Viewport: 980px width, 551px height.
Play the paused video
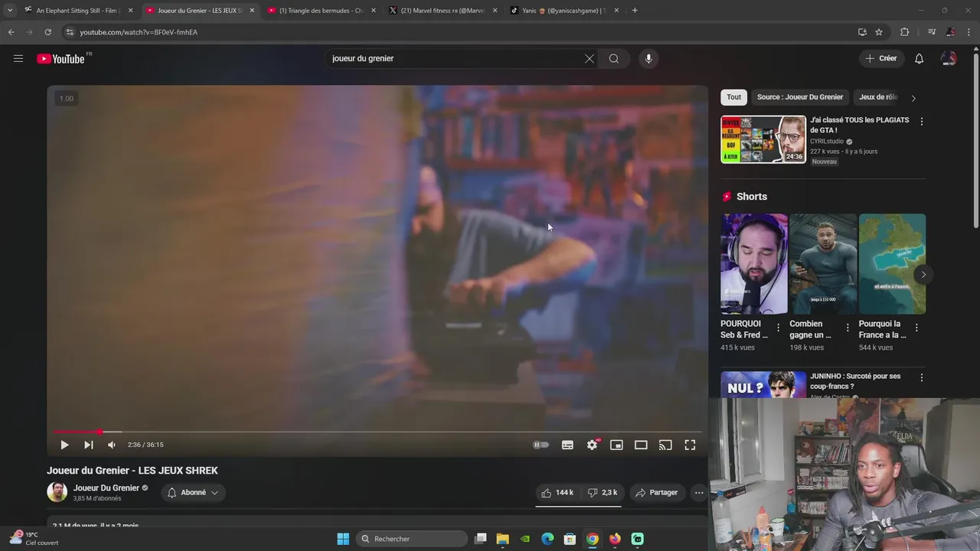coord(64,445)
